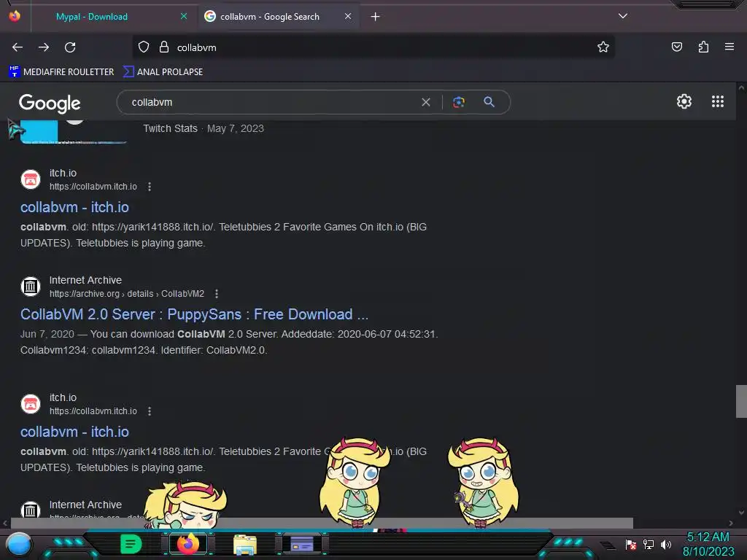Image resolution: width=747 pixels, height=560 pixels.
Task: Show site security info via padlock icon
Action: [x=164, y=47]
